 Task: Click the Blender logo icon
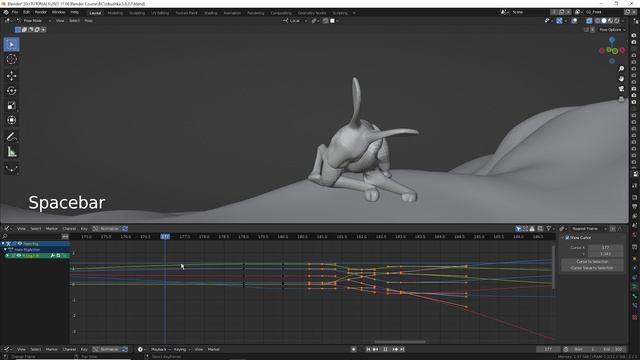pyautogui.click(x=6, y=12)
